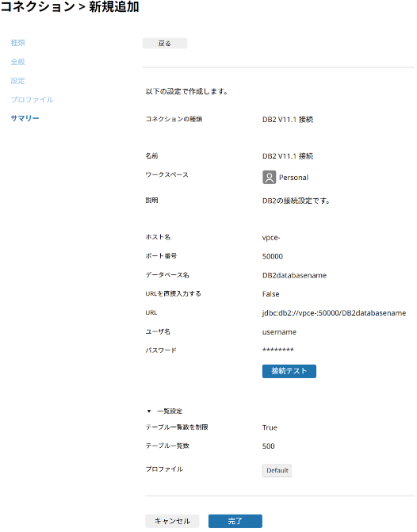The image size is (417, 532).
Task: Go to the 種類 step
Action: pos(18,43)
